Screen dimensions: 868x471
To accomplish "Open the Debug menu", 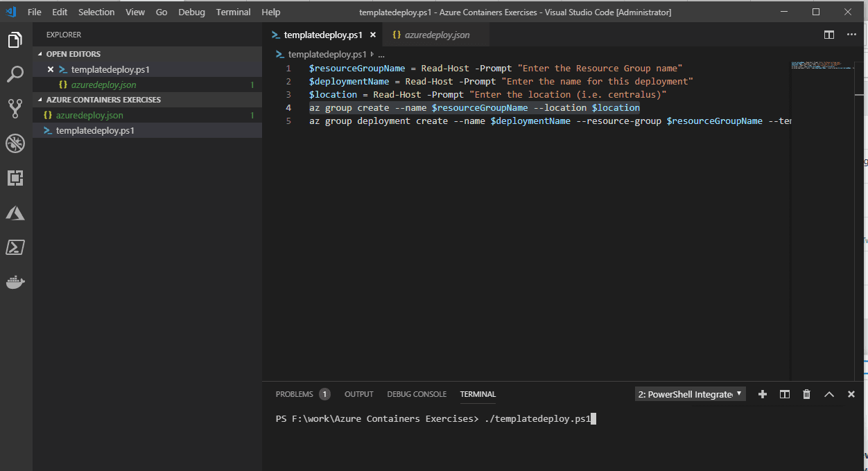I will pyautogui.click(x=191, y=12).
